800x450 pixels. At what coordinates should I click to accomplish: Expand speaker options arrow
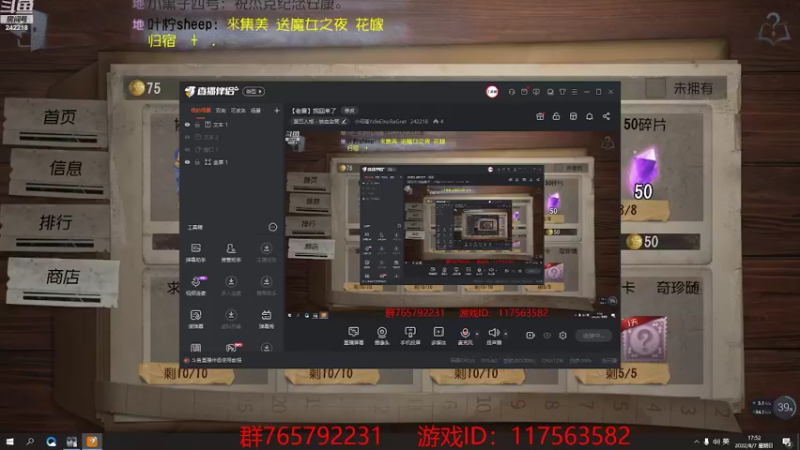click(506, 334)
